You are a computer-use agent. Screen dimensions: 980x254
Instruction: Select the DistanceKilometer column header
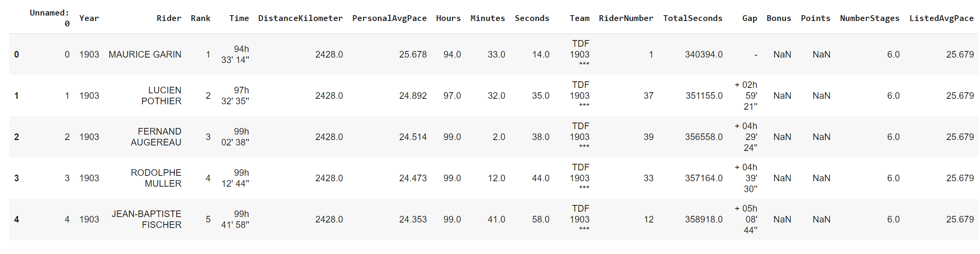[300, 18]
